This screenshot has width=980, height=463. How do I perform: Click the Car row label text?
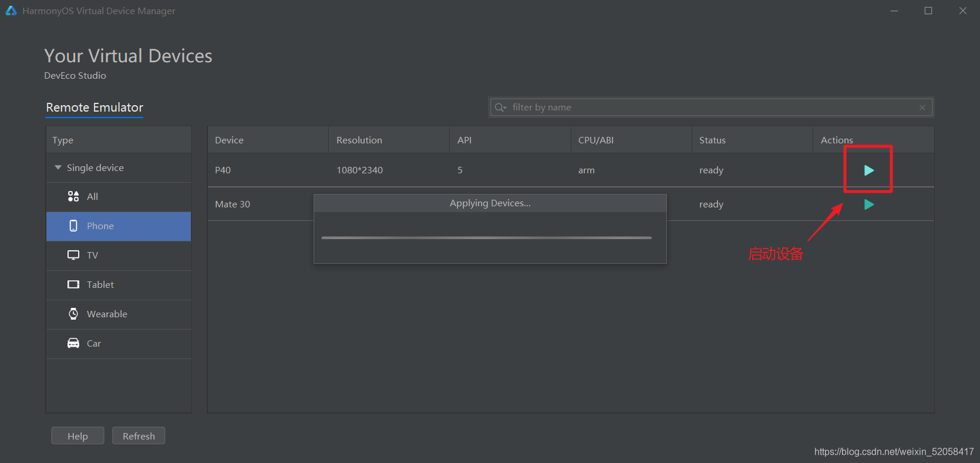[94, 343]
